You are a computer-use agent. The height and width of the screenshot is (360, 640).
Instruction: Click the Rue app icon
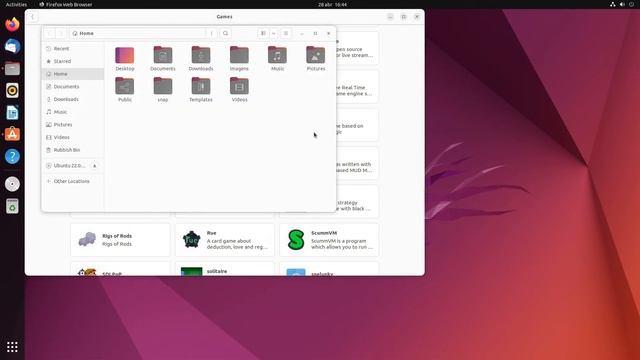click(191, 240)
